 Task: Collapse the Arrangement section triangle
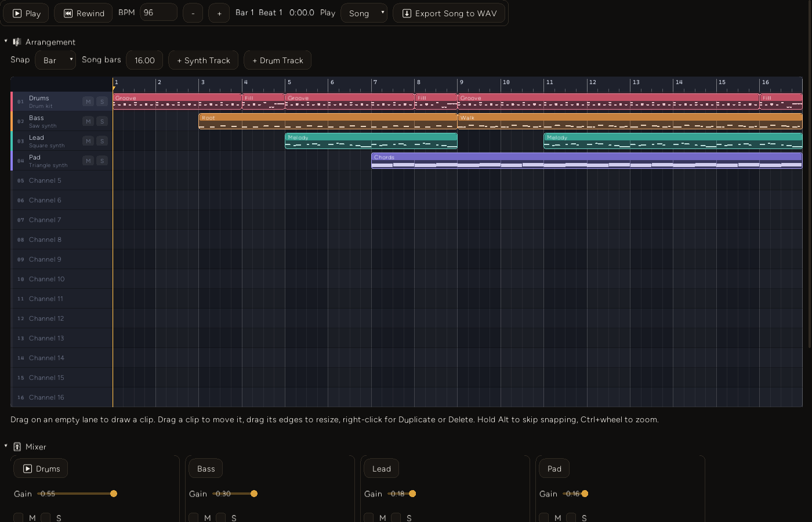coord(6,41)
